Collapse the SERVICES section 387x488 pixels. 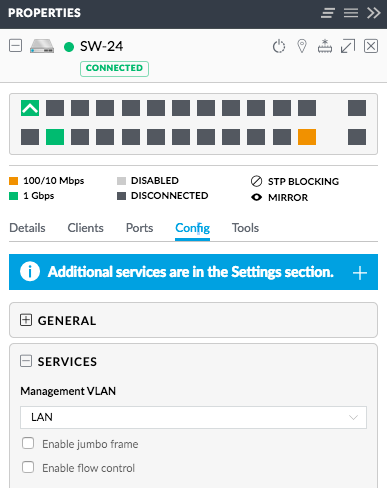coord(26,361)
